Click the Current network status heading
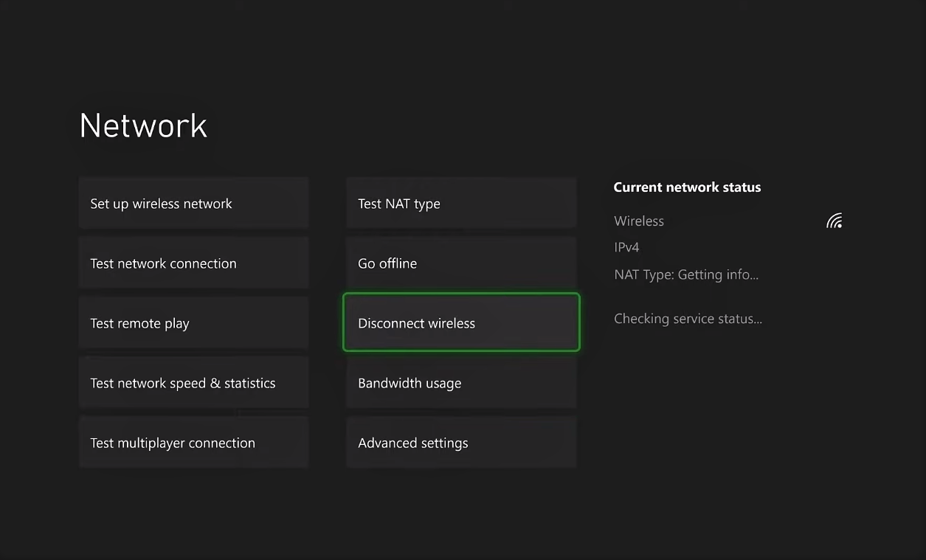 pos(687,187)
